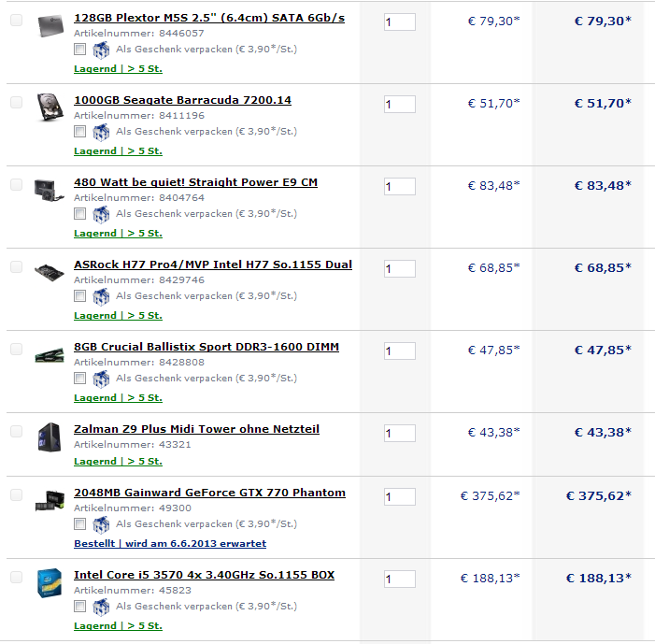This screenshot has height=644, width=655.
Task: Click quantity box for 128GB Plextor M5S
Action: point(400,21)
